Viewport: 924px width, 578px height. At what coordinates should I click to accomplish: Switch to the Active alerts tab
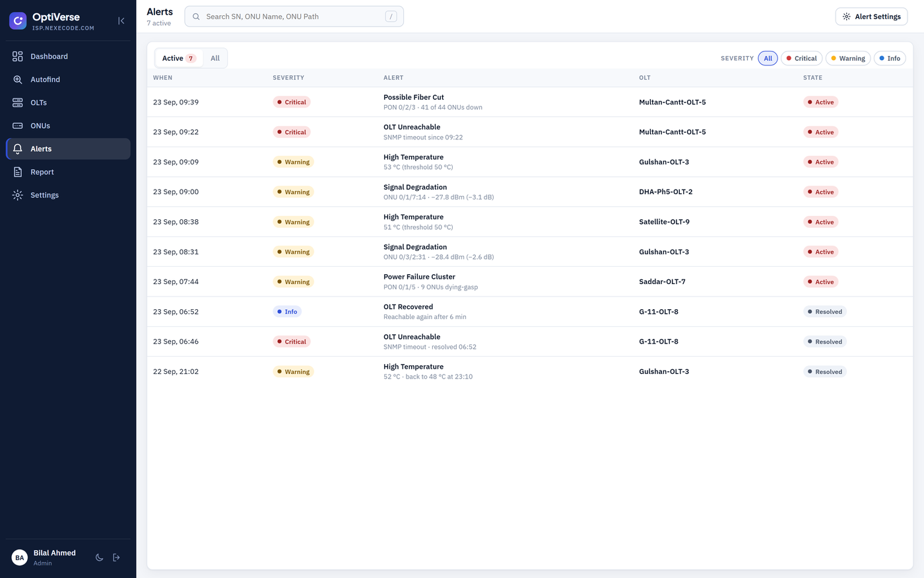click(179, 58)
